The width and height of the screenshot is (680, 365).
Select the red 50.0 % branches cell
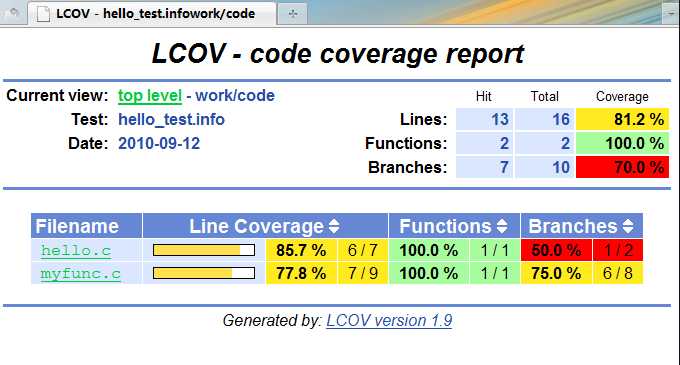tap(556, 250)
